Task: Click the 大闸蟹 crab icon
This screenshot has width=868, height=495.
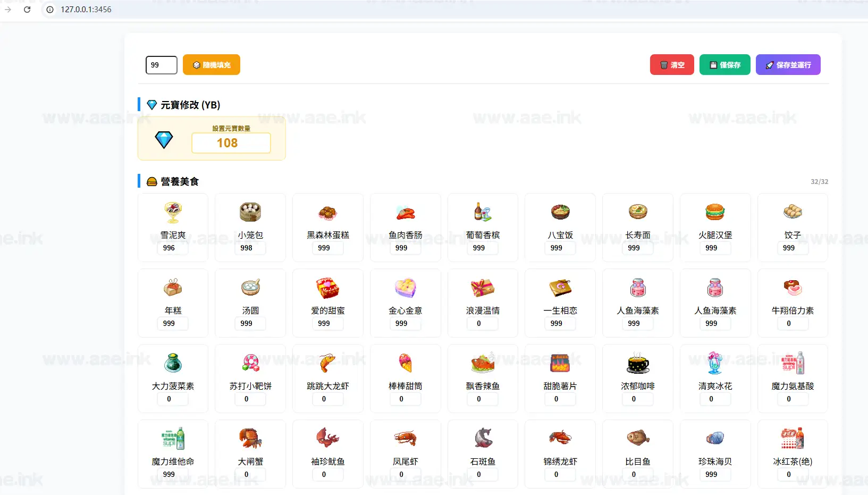Action: click(250, 439)
